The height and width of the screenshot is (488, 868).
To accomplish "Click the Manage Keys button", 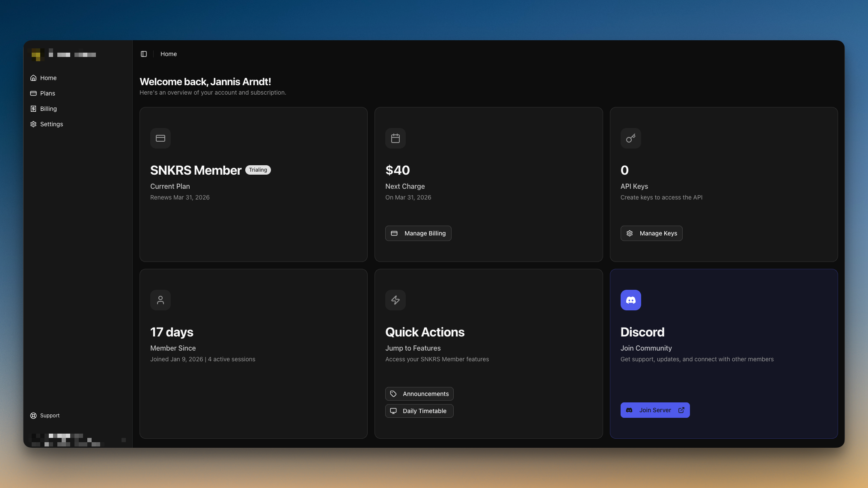I will [x=651, y=233].
